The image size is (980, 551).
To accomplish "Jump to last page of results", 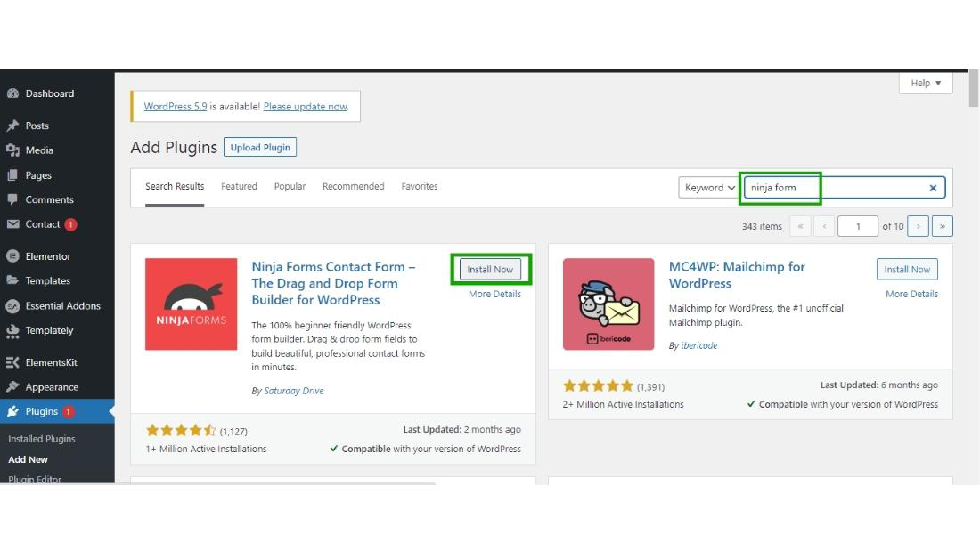I will click(x=942, y=226).
